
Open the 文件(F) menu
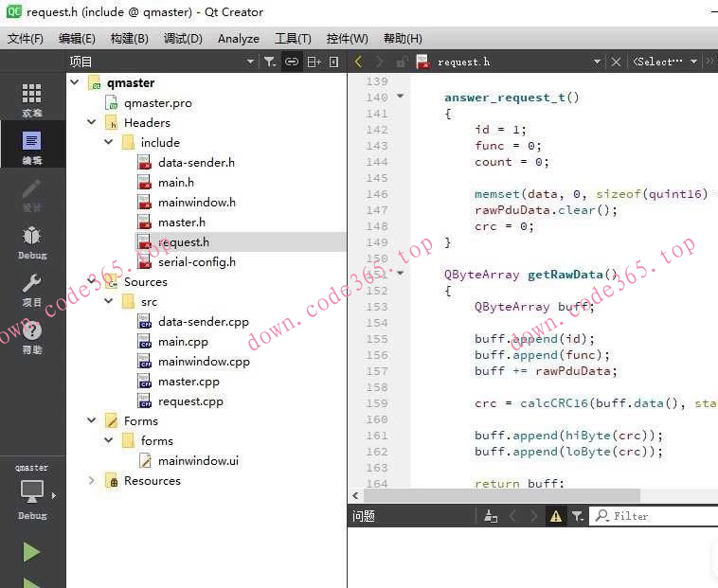[x=26, y=39]
